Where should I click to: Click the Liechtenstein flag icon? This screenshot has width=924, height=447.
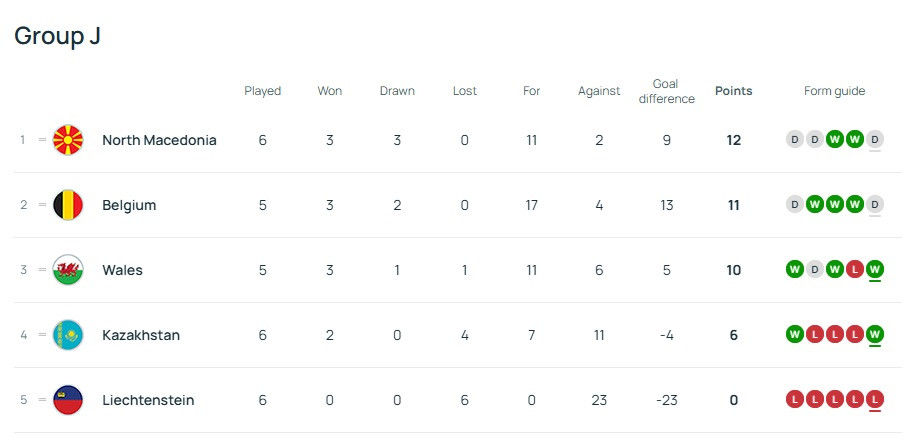tap(68, 400)
